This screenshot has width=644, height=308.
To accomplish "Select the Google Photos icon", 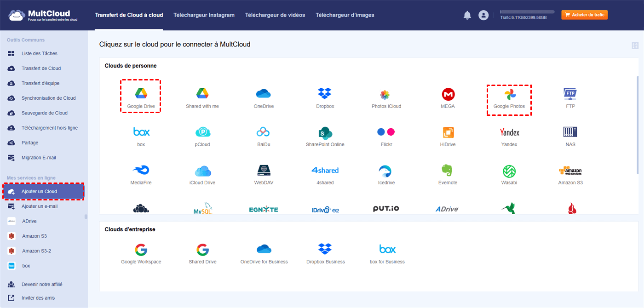I will (509, 94).
